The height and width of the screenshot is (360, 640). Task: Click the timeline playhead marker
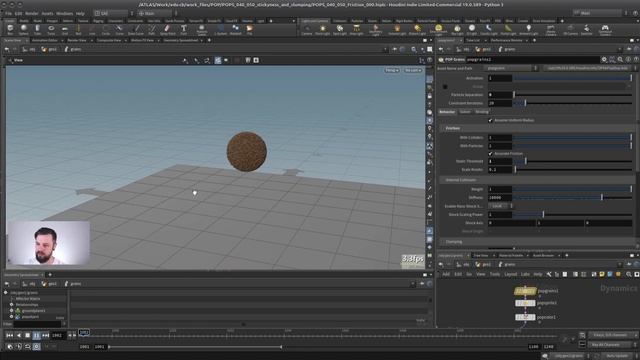[x=84, y=332]
